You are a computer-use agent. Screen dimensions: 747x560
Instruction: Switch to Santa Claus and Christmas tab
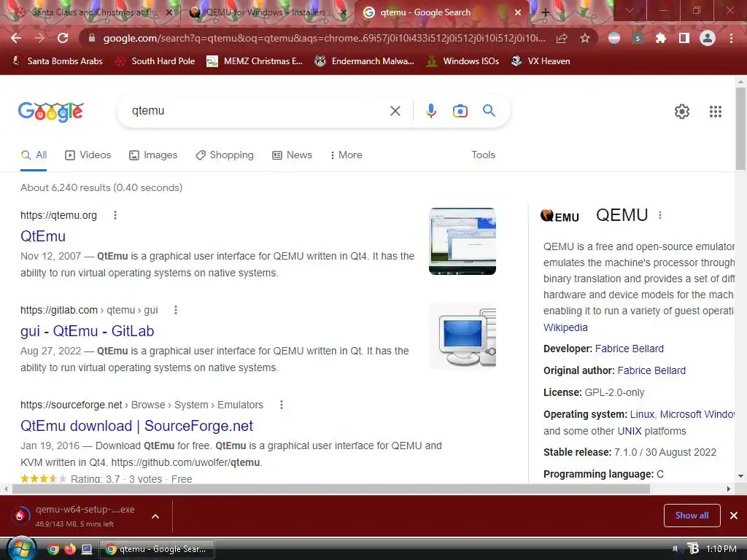(x=94, y=13)
